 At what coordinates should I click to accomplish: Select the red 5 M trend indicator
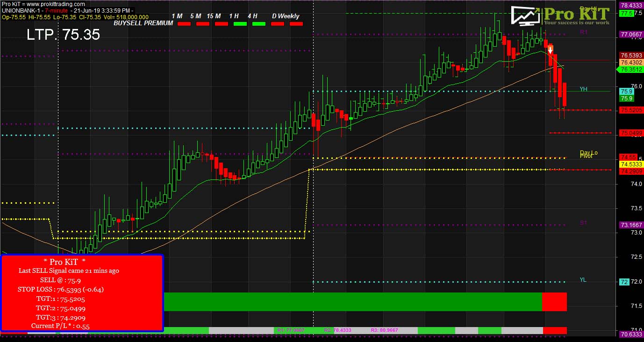202,23
